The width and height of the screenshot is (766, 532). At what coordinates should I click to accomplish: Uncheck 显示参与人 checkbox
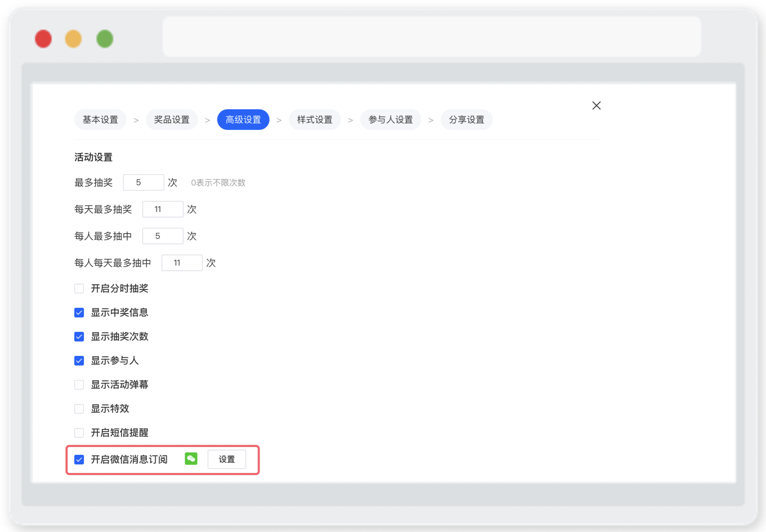[79, 361]
